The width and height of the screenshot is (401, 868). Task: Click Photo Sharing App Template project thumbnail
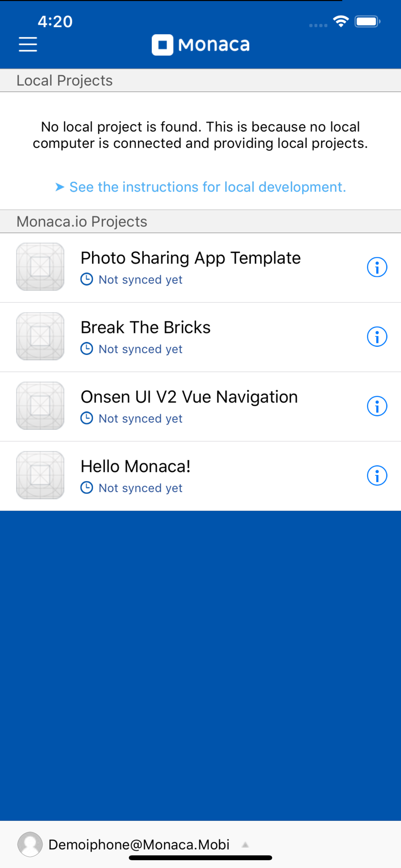click(x=40, y=267)
